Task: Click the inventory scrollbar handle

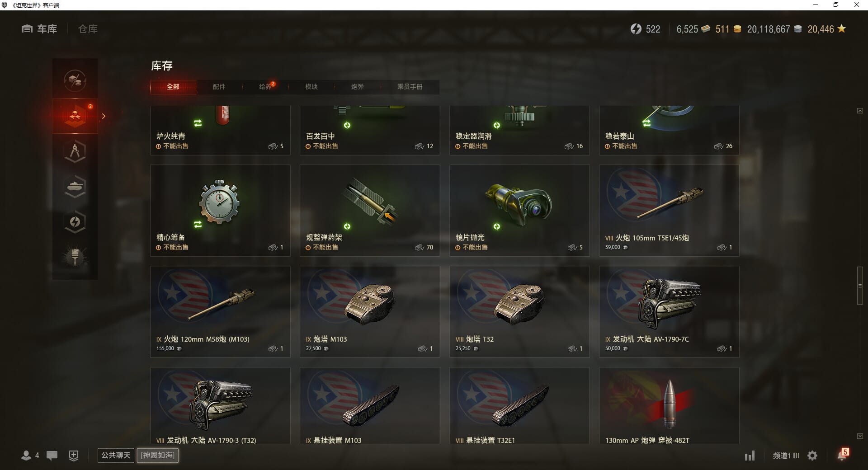Action: (860, 286)
